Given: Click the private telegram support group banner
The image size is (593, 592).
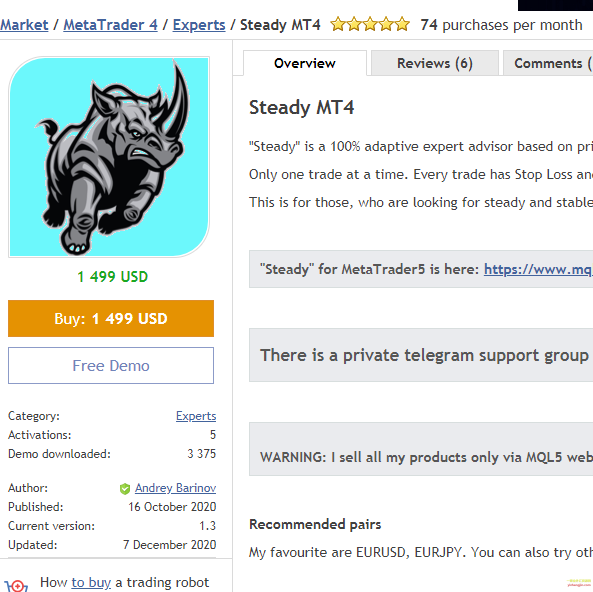Looking at the screenshot, I should pos(421,355).
